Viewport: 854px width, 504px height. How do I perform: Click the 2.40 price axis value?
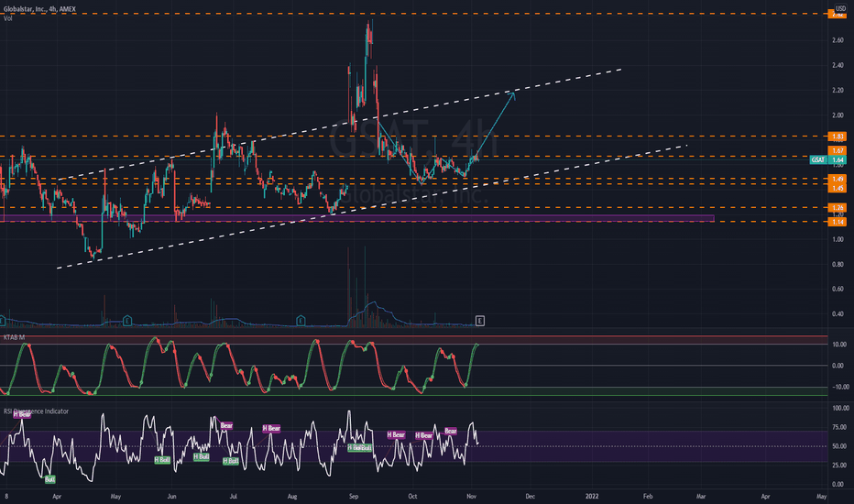(x=838, y=65)
